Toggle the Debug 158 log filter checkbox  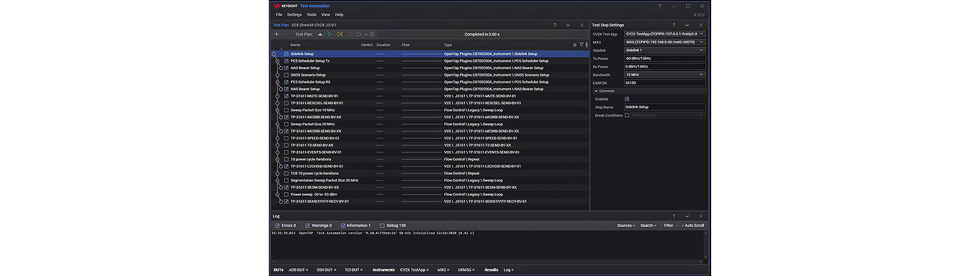382,226
